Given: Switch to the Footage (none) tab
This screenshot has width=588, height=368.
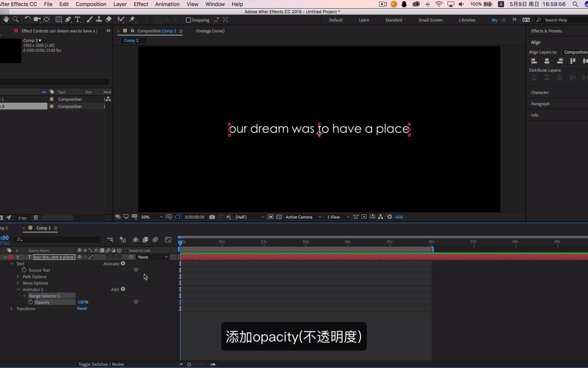Looking at the screenshot, I should 210,31.
